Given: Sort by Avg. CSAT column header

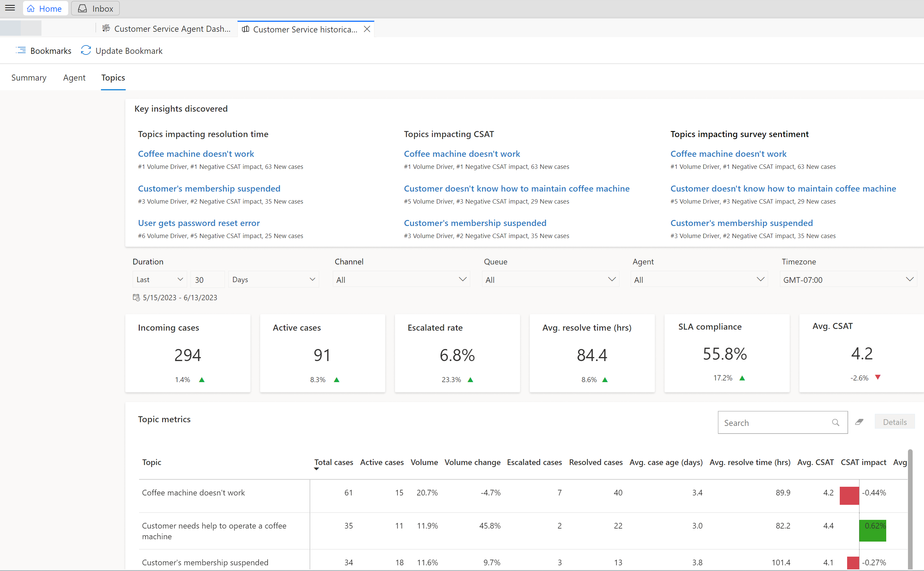Looking at the screenshot, I should tap(815, 462).
